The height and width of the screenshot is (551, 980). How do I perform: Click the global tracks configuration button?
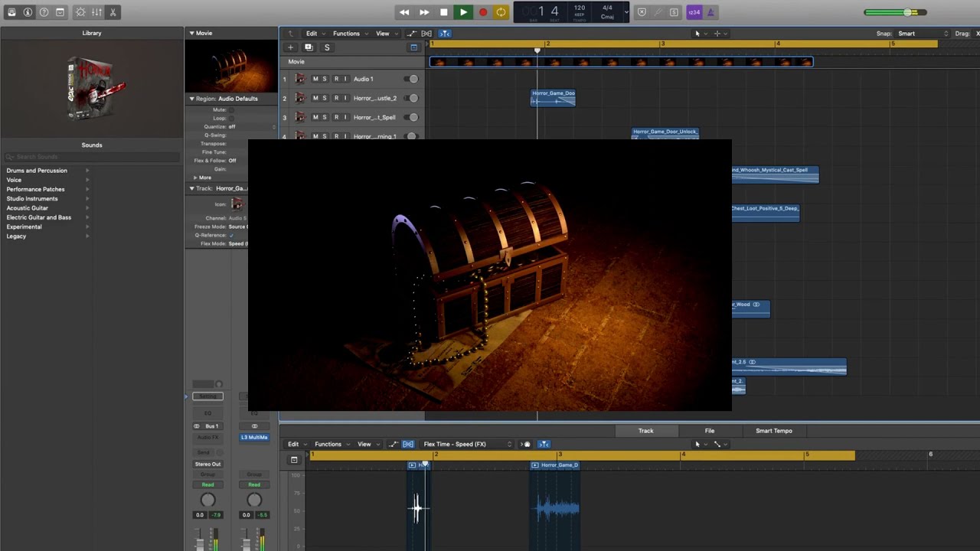[x=414, y=47]
